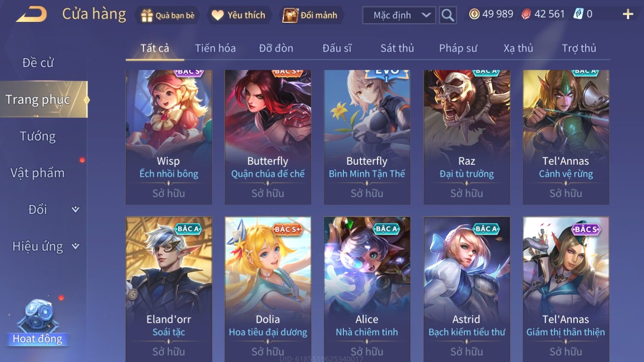The width and height of the screenshot is (644, 362).
Task: Click the gold coin balance icon
Action: tap(474, 14)
